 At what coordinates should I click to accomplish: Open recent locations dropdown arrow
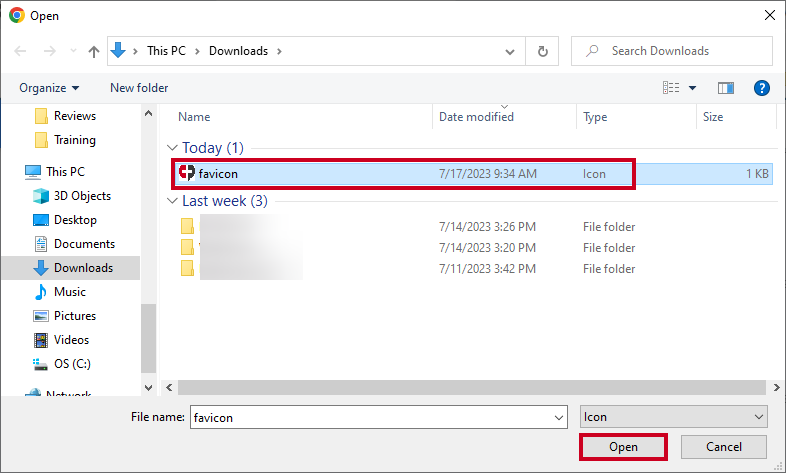point(74,51)
